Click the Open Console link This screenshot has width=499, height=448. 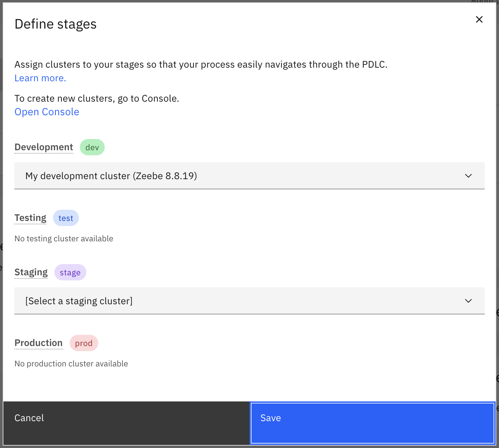(47, 112)
